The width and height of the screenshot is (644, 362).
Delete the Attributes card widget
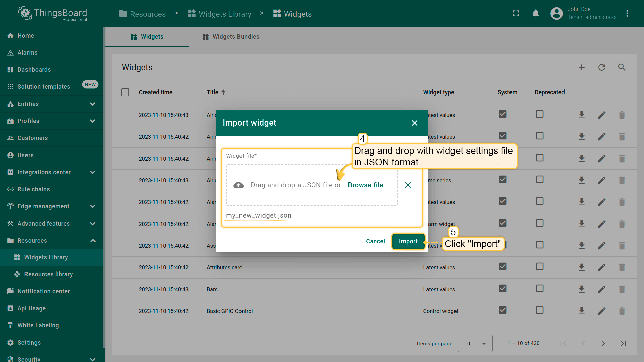click(x=622, y=267)
